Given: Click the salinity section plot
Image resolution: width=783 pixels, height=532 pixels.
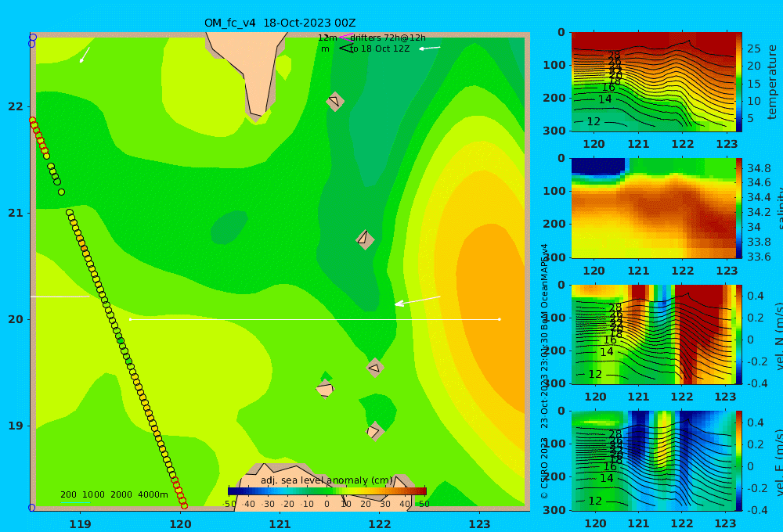Looking at the screenshot, I should pos(653,208).
